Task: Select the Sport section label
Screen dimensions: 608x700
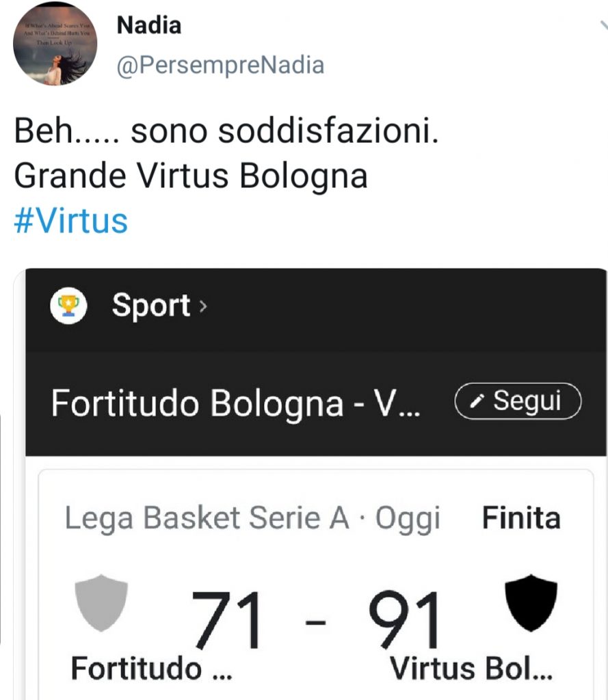Action: click(150, 306)
